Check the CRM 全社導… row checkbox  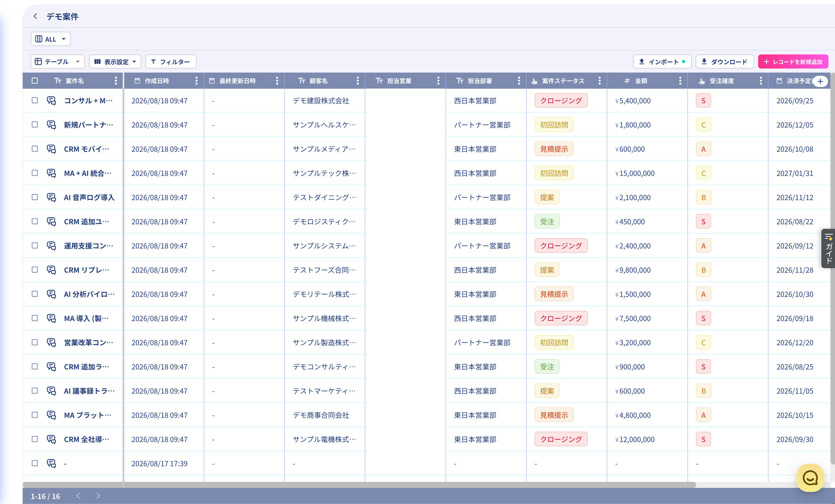(35, 439)
